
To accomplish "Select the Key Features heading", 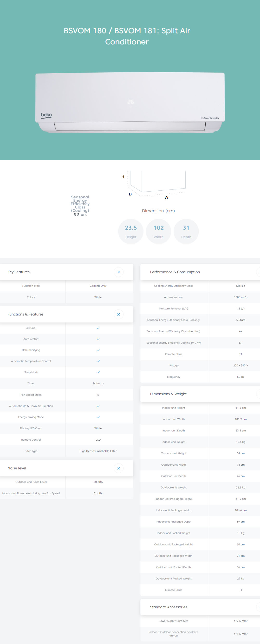I will pos(19,272).
